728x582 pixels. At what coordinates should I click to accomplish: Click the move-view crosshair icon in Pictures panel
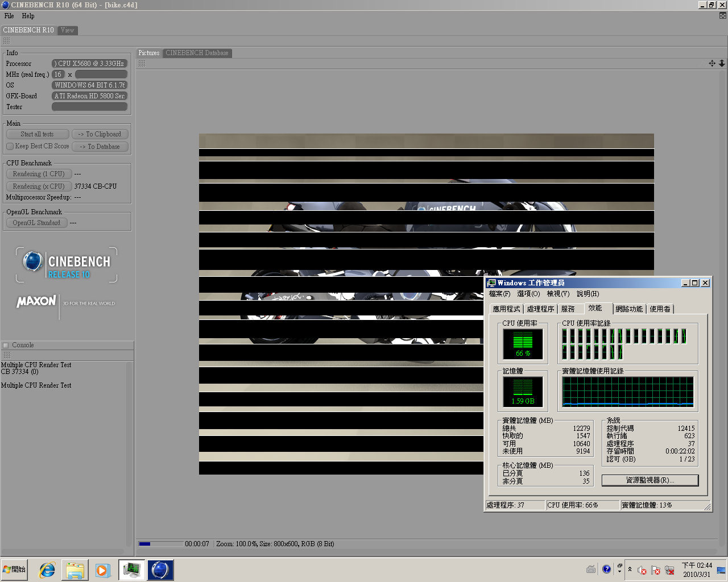click(x=712, y=63)
